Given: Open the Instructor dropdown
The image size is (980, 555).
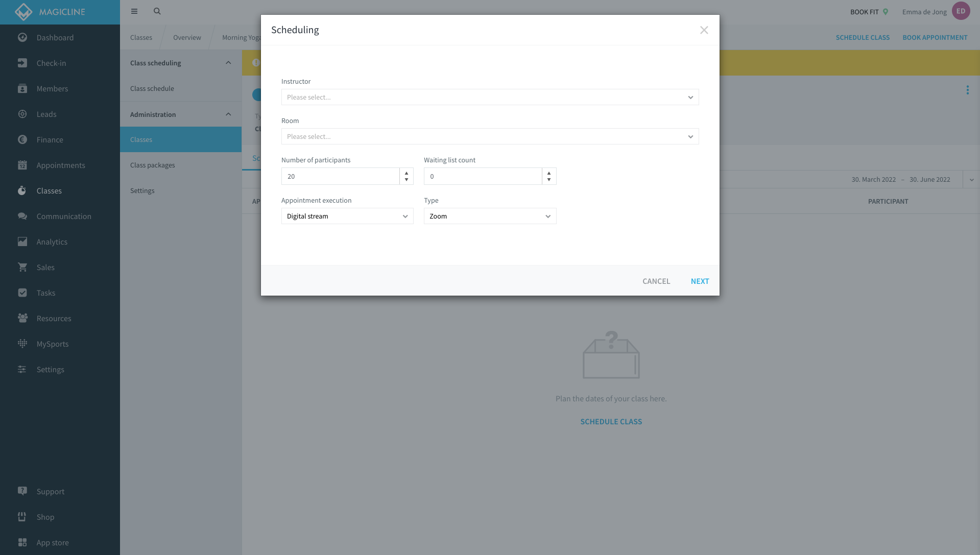Looking at the screenshot, I should tap(489, 97).
